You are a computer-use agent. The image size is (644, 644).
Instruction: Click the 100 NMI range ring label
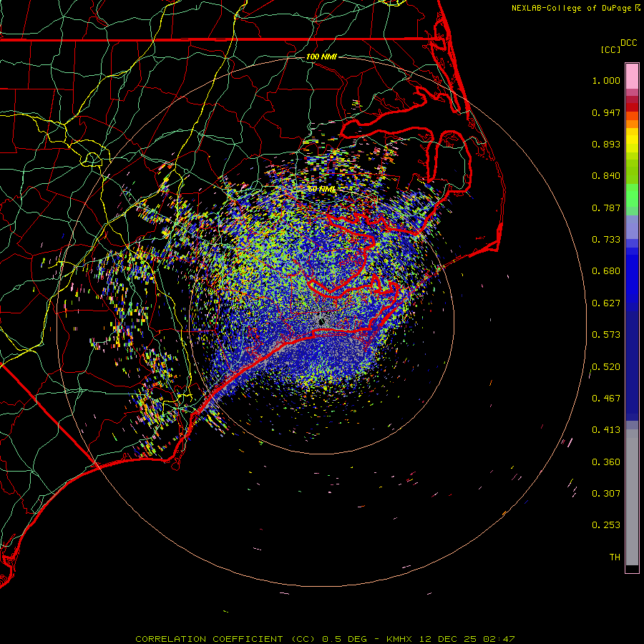[x=321, y=57]
